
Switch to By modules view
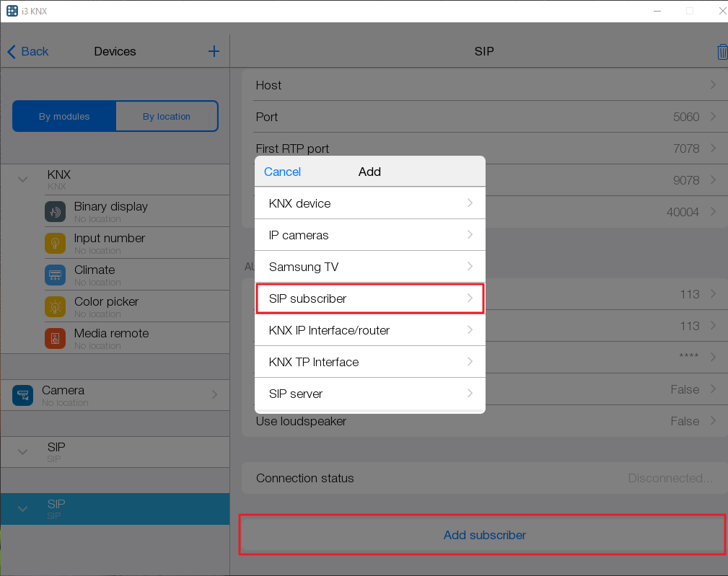point(64,116)
